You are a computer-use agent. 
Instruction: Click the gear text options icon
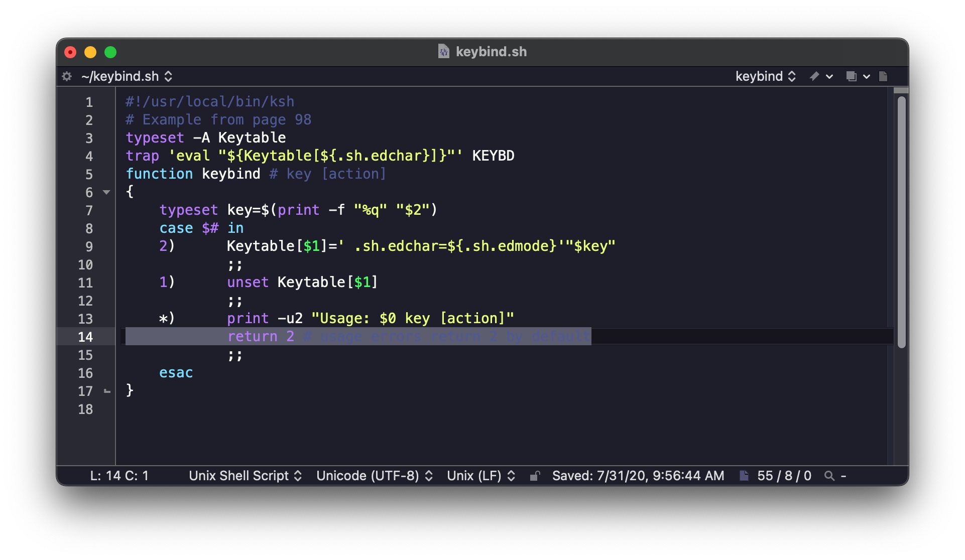[67, 76]
